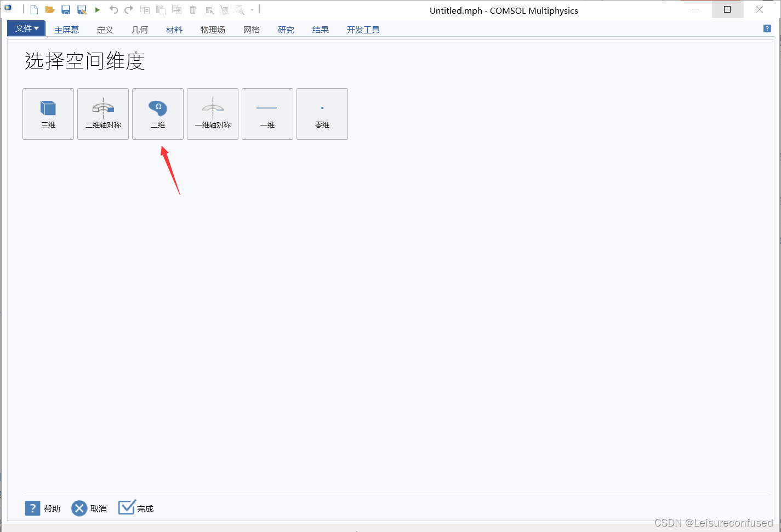Select the 三维 space dimension
Image resolution: width=781 pixels, height=532 pixels.
point(48,114)
